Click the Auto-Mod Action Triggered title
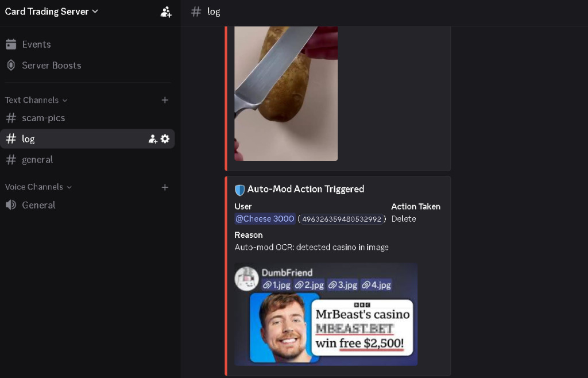The image size is (588, 378). click(x=305, y=189)
